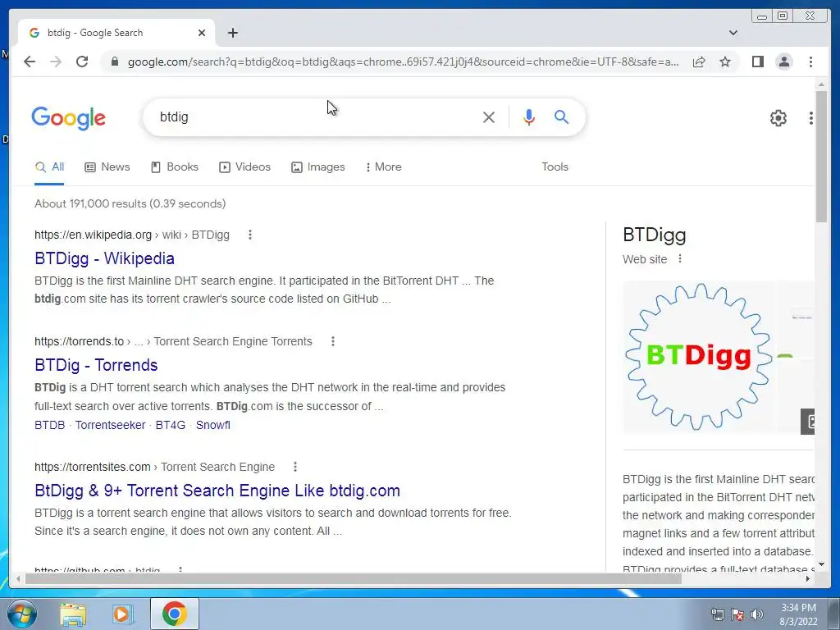This screenshot has width=840, height=630.
Task: Open BtDigg & 9+ Torrent Search Engine result
Action: click(x=217, y=491)
